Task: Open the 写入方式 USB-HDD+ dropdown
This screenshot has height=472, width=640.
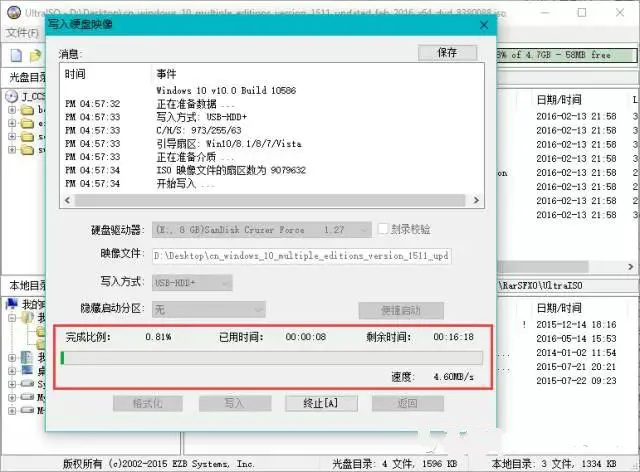Action: pyautogui.click(x=192, y=283)
